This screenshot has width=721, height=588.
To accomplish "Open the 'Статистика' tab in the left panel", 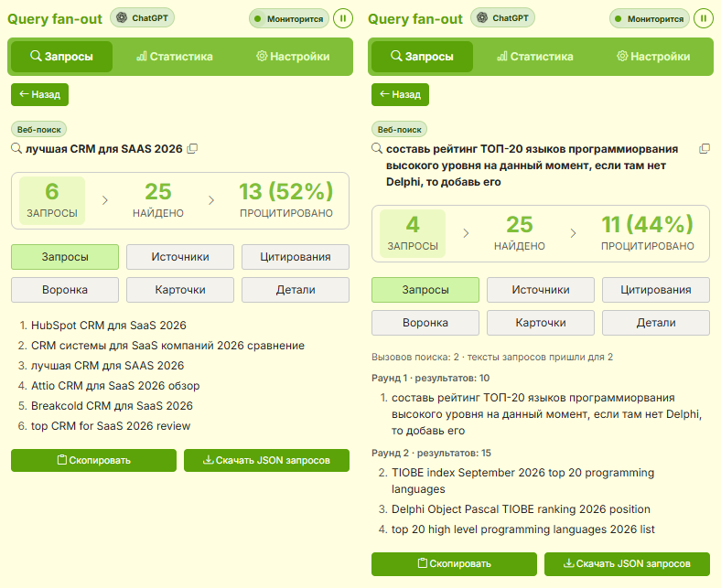I will (x=174, y=57).
